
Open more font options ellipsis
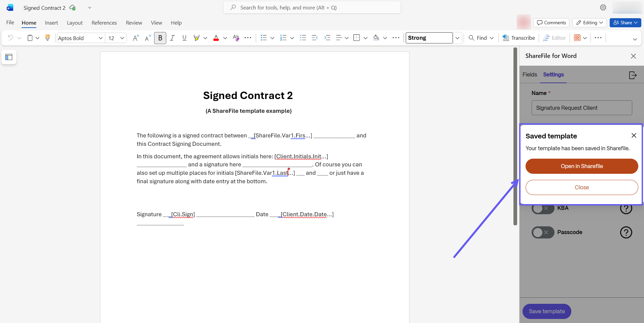tap(248, 38)
